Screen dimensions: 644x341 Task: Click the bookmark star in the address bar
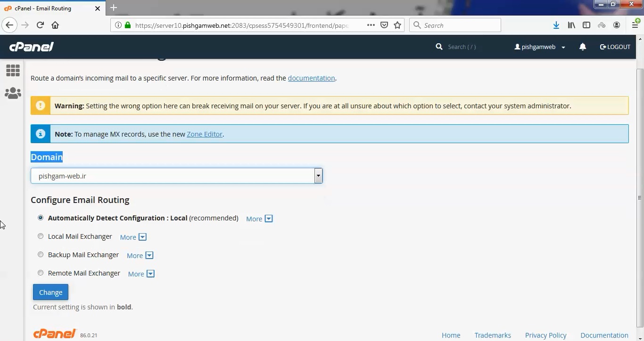point(397,25)
